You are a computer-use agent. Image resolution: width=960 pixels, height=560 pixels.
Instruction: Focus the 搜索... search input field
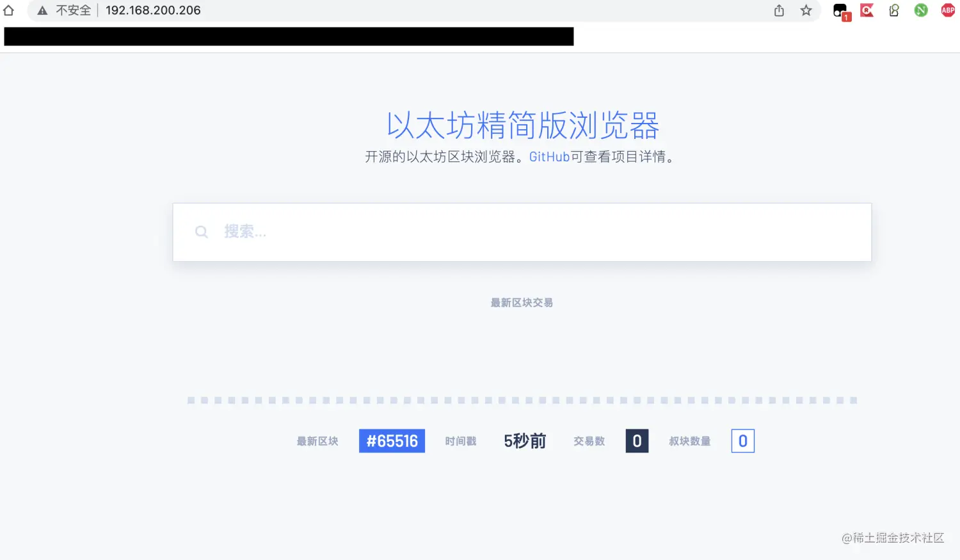click(x=522, y=232)
